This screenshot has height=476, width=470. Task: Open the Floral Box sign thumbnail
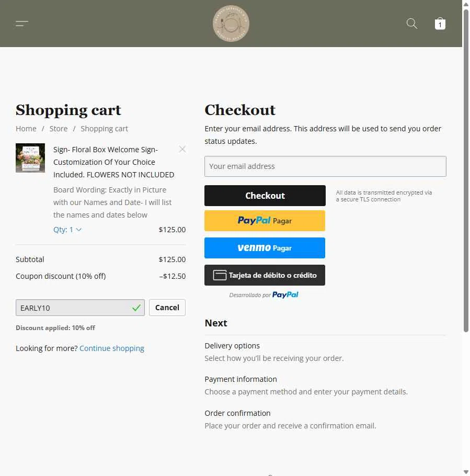(x=30, y=158)
